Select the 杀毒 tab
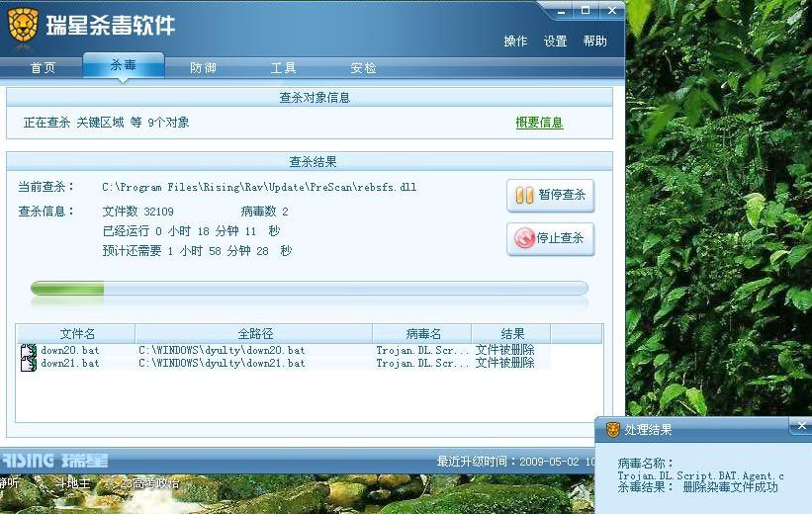 tap(124, 65)
